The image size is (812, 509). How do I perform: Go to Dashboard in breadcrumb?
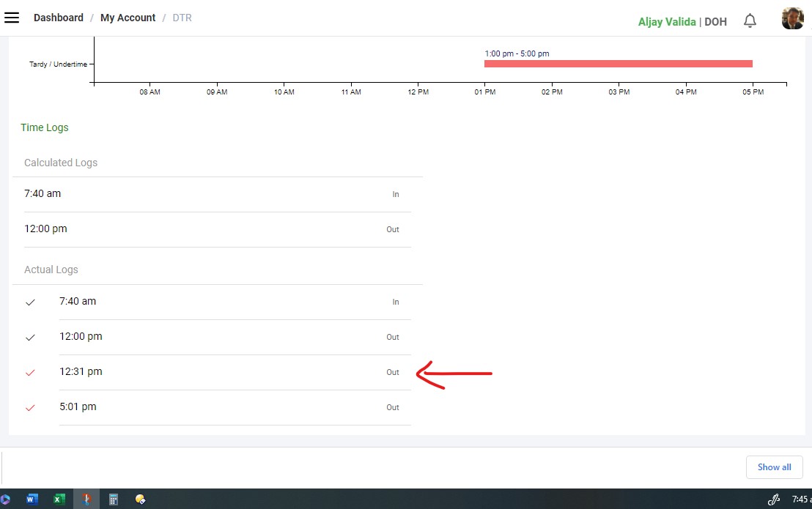[x=59, y=18]
